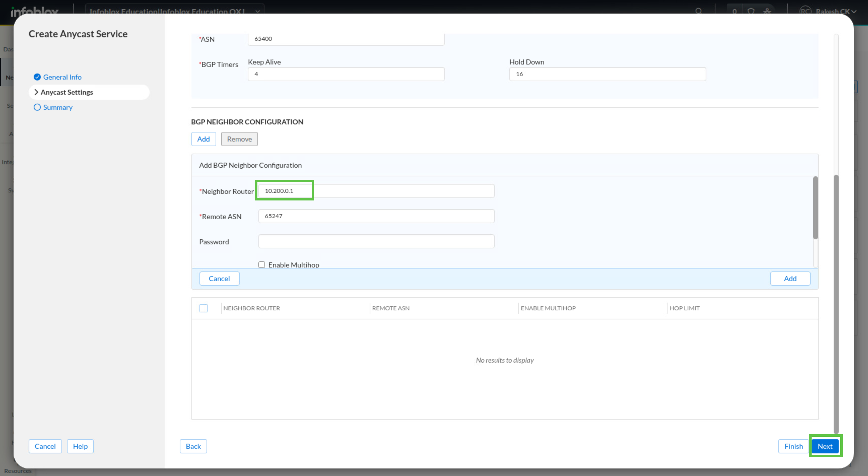Click the Anycast Settings chevron icon
The image size is (868, 476).
36,92
